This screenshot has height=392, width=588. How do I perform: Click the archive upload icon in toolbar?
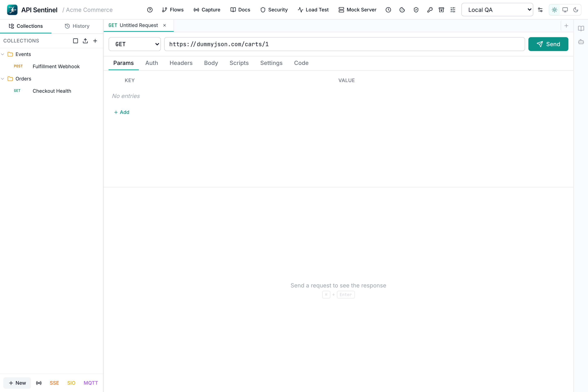441,10
